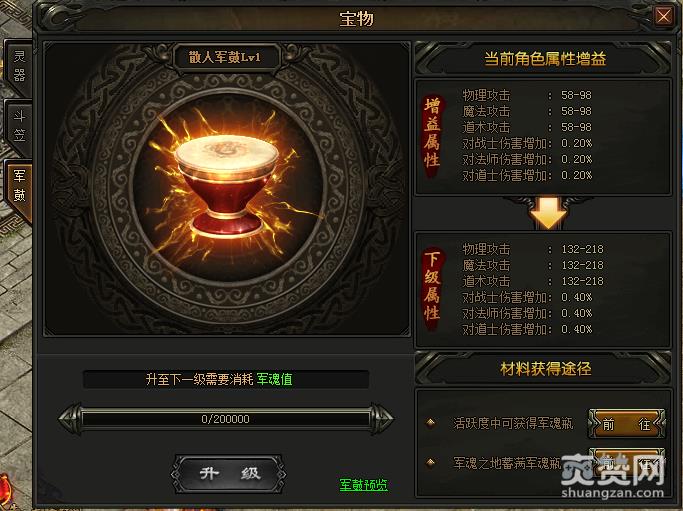This screenshot has width=683, height=511.
Task: Click the 材料获得途径 header
Action: 544,369
